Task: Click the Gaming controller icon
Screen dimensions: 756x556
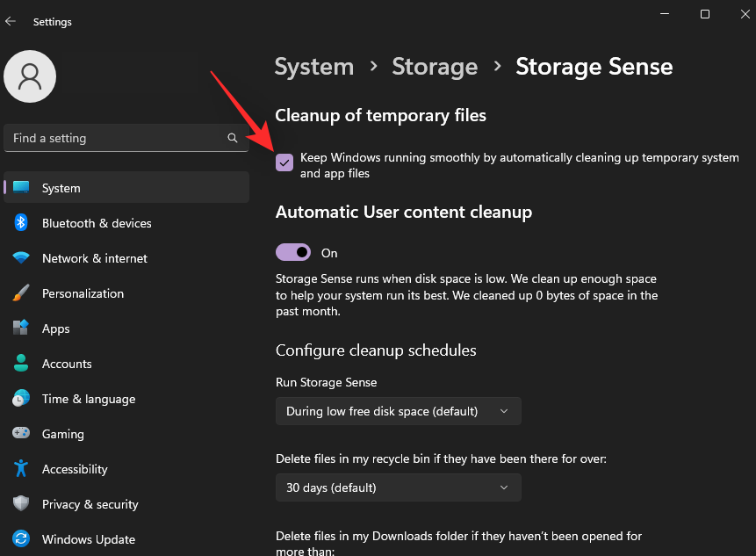Action: [x=21, y=432]
